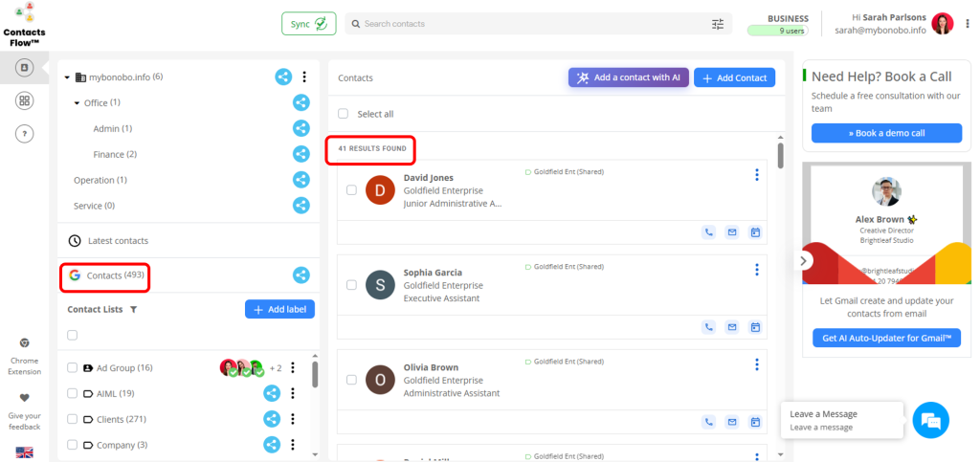Share the mybonobo.info domain directory
This screenshot has height=462, width=980.
(x=283, y=77)
